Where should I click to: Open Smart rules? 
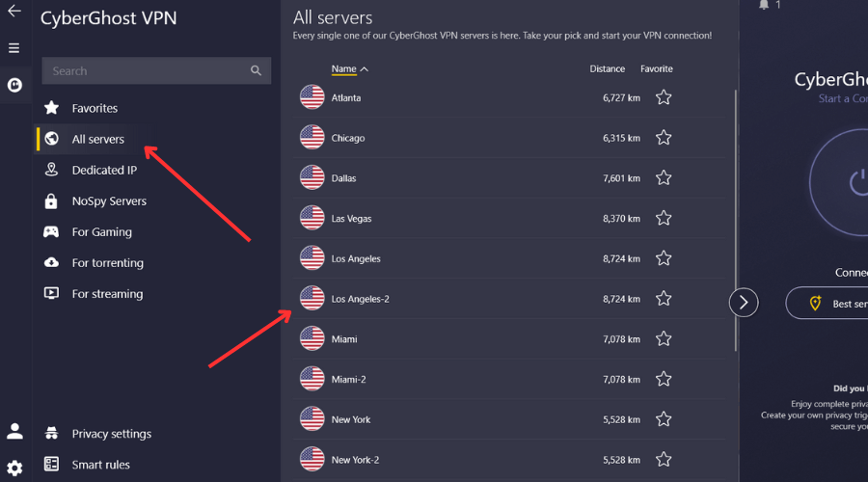[x=100, y=465]
